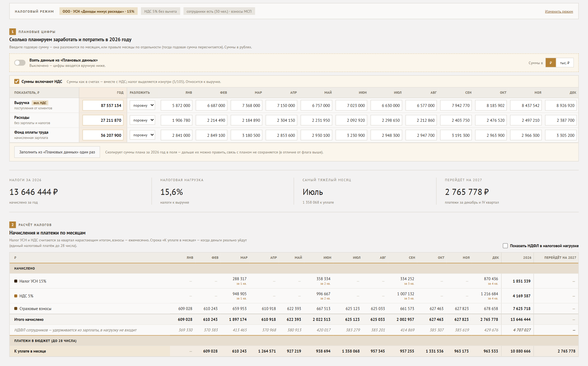Uncheck the «Суммы включают НДС» checkbox
This screenshot has width=588, height=366.
17,81
